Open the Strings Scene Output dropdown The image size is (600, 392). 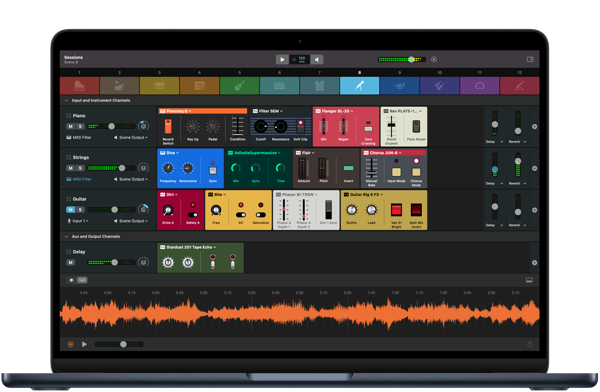(131, 179)
